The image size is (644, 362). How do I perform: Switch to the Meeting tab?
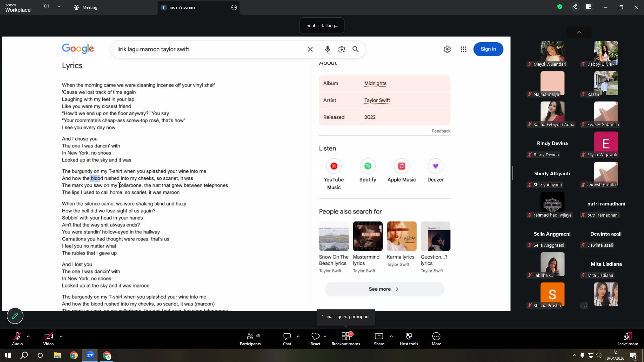coord(86,7)
